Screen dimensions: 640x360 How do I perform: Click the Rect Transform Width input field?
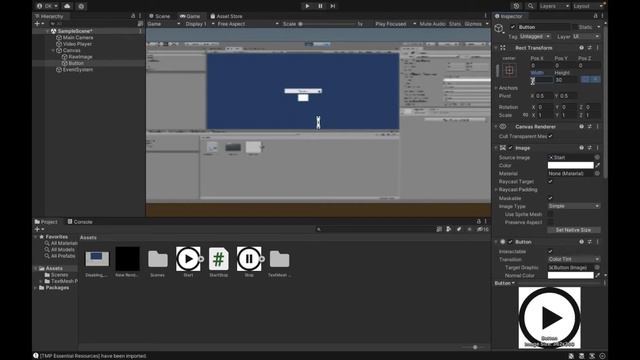pos(542,80)
